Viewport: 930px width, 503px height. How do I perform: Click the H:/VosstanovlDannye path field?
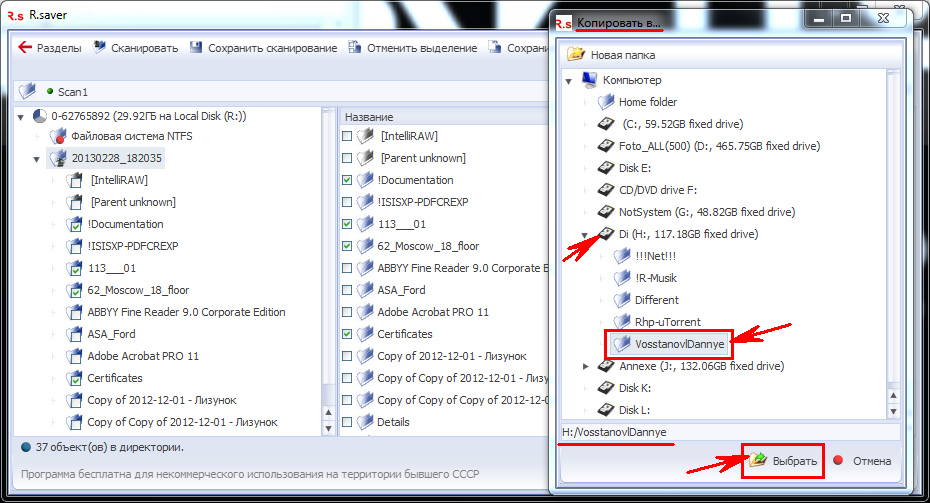[x=728, y=432]
